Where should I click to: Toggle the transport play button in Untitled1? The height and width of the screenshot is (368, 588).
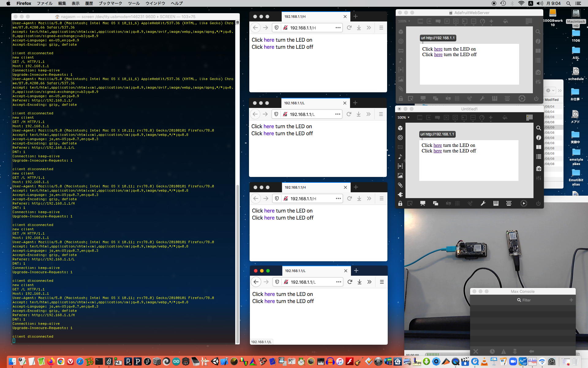[524, 203]
